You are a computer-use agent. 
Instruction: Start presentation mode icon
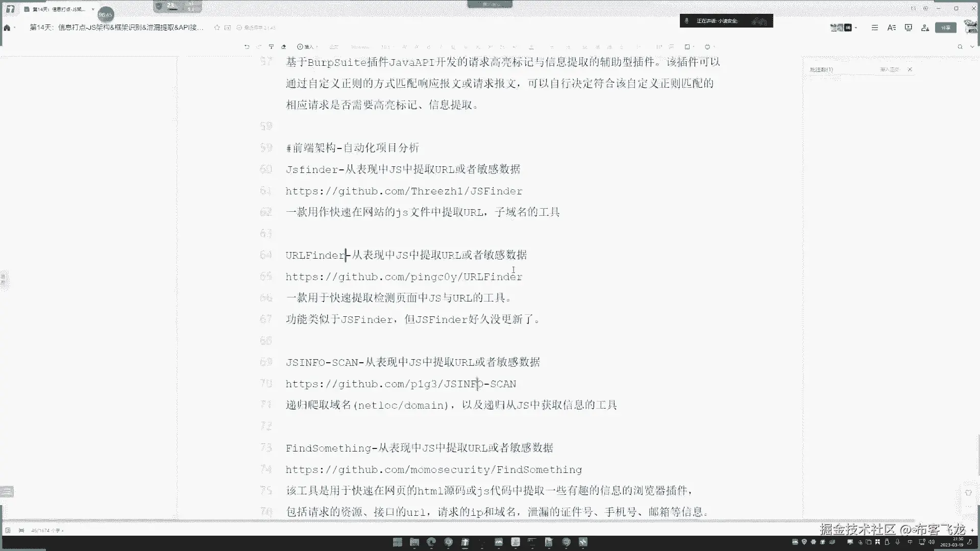908,28
